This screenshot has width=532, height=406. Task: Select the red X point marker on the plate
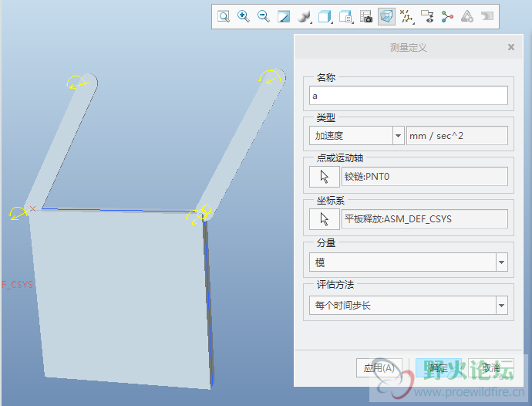(x=32, y=208)
